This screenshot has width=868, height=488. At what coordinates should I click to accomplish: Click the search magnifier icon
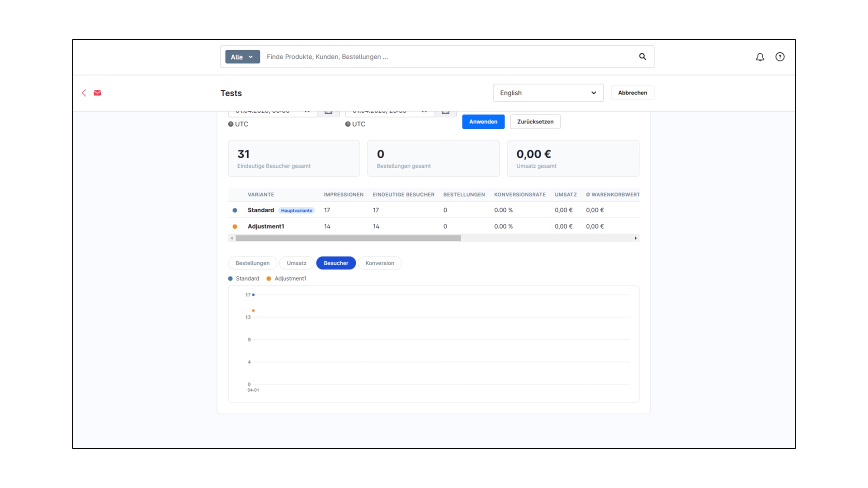click(x=642, y=56)
